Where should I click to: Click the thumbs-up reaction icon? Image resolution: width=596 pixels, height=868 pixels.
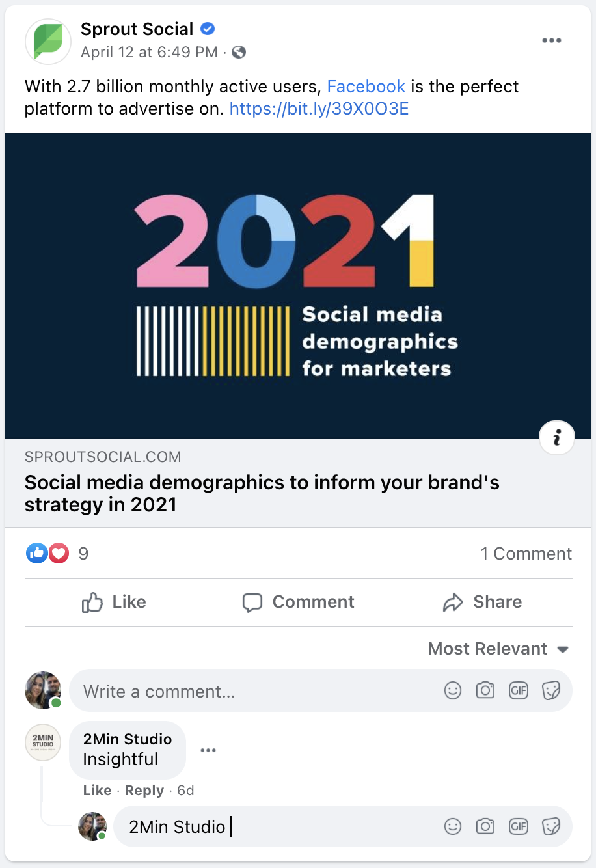[x=37, y=553]
